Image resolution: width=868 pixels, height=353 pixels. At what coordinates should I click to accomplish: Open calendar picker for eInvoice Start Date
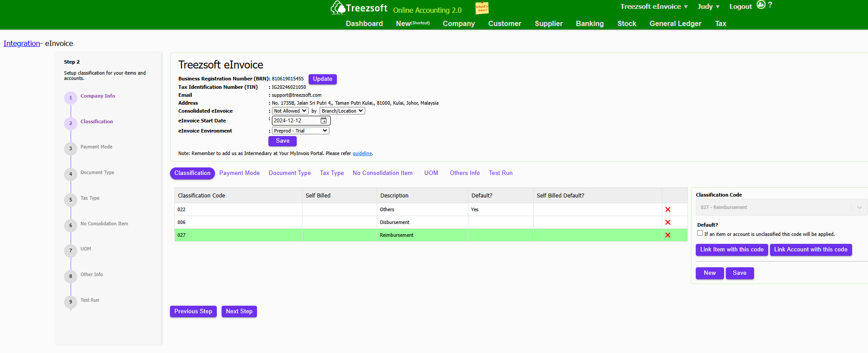324,121
